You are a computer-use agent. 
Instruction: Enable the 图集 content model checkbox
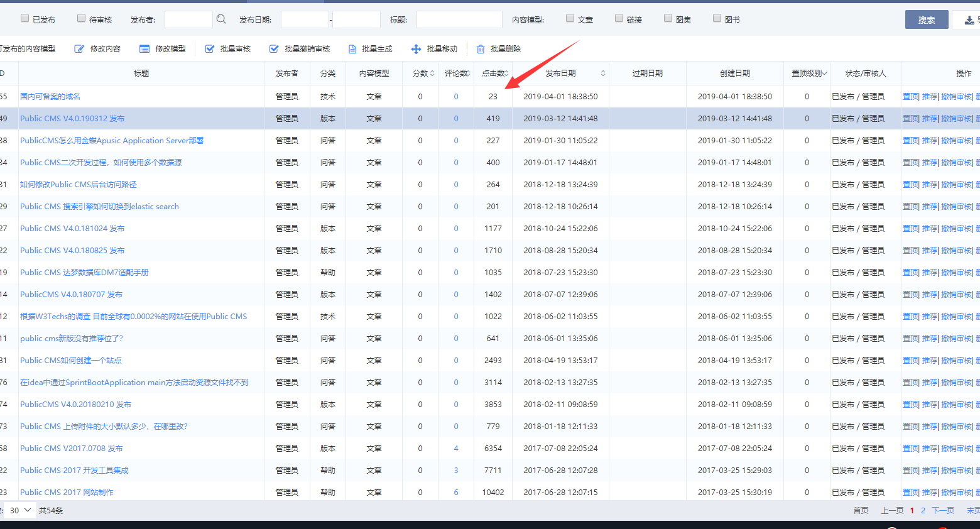(x=668, y=18)
